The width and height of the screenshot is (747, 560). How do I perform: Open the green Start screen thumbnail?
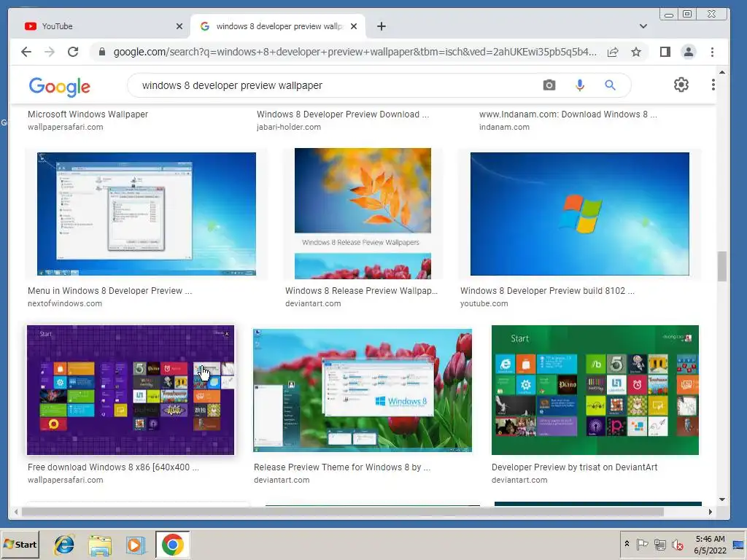(595, 390)
